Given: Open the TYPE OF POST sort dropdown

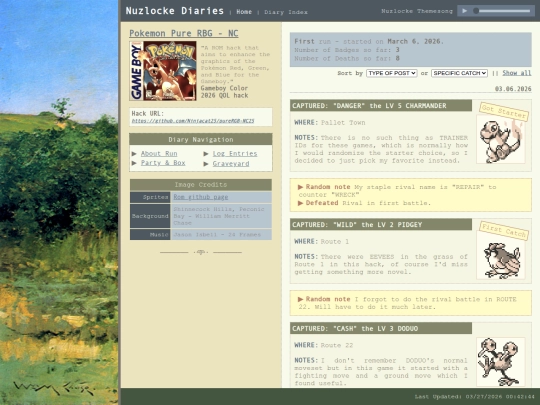Looking at the screenshot, I should [x=392, y=73].
